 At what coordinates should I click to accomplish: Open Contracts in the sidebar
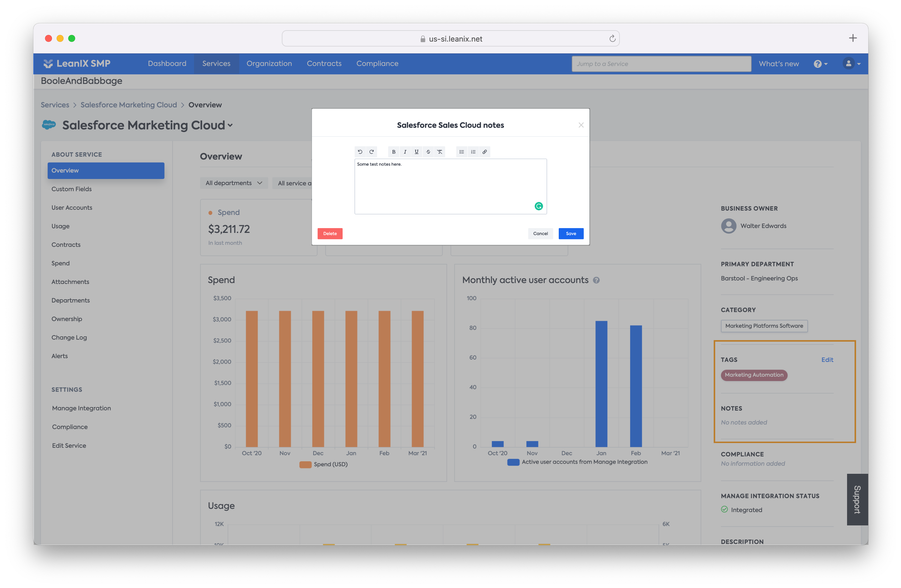[x=66, y=244]
